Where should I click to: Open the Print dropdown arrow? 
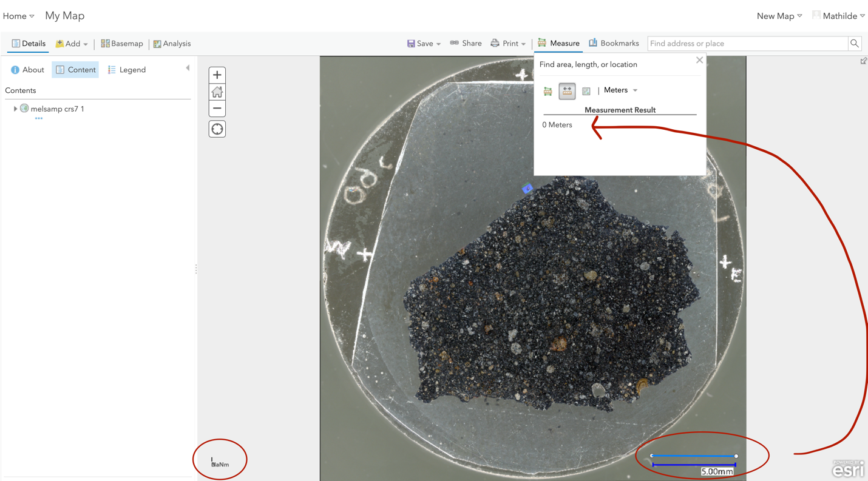point(523,43)
